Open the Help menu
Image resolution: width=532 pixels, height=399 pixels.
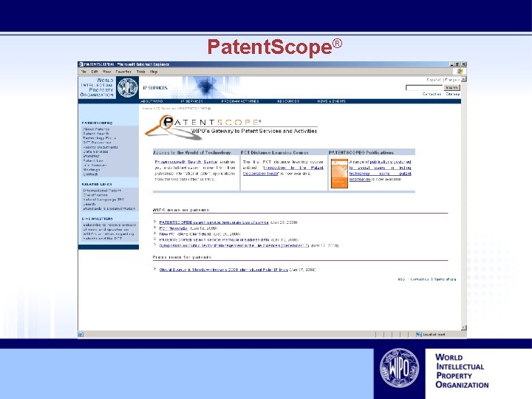(154, 72)
